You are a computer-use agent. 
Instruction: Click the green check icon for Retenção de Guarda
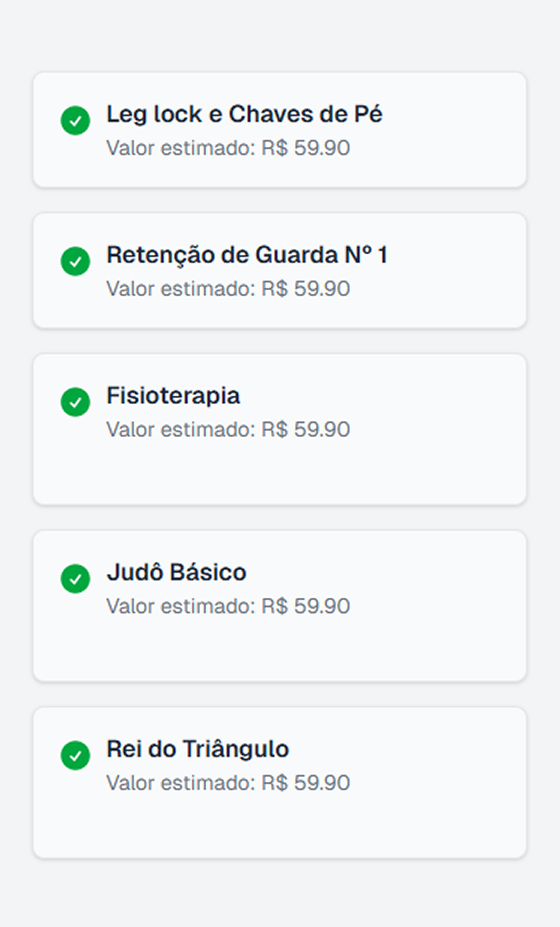(x=75, y=261)
